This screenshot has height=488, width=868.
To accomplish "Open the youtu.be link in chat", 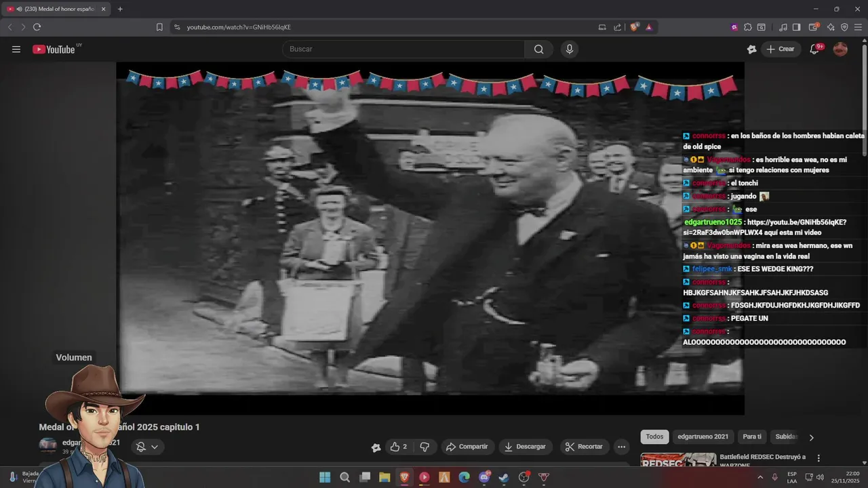I will 765,227.
